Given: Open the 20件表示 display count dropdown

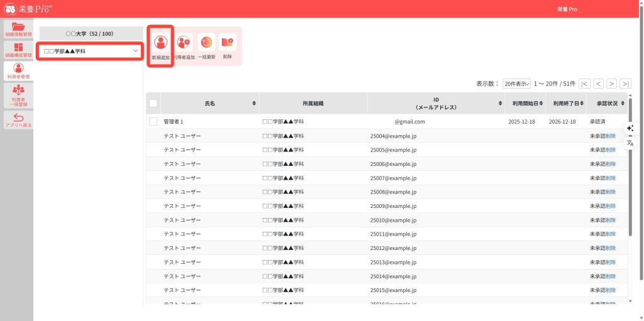Looking at the screenshot, I should (516, 84).
